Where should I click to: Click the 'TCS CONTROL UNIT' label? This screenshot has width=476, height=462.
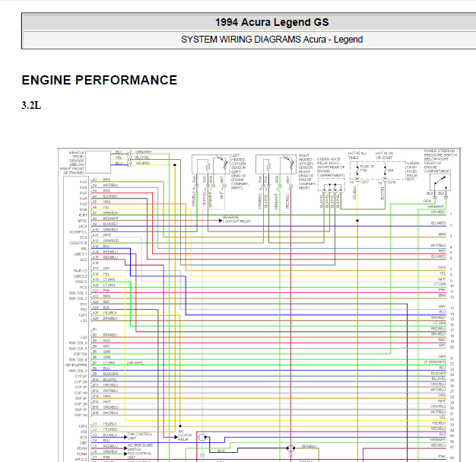139,455
